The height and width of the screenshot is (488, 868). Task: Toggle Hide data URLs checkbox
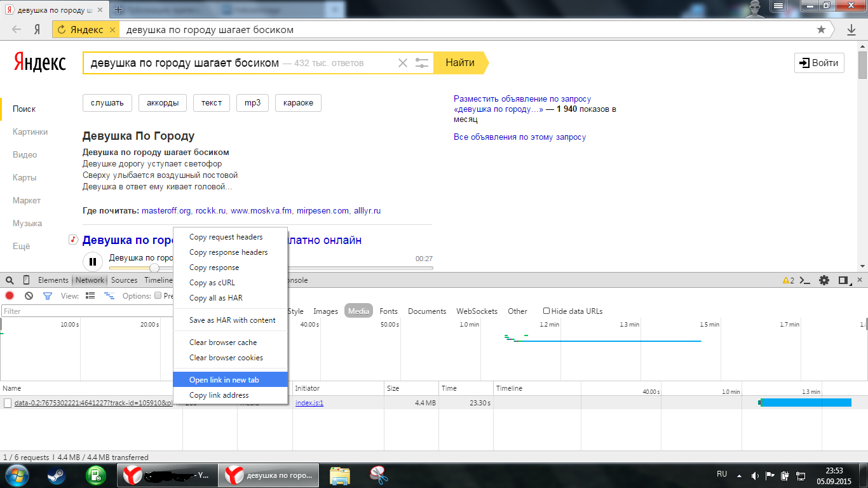tap(546, 311)
